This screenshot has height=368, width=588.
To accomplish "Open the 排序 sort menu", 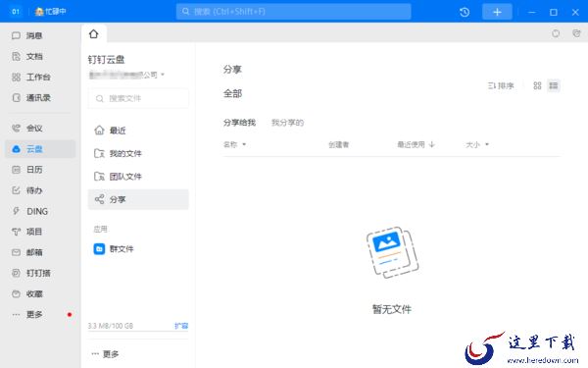I will point(501,86).
